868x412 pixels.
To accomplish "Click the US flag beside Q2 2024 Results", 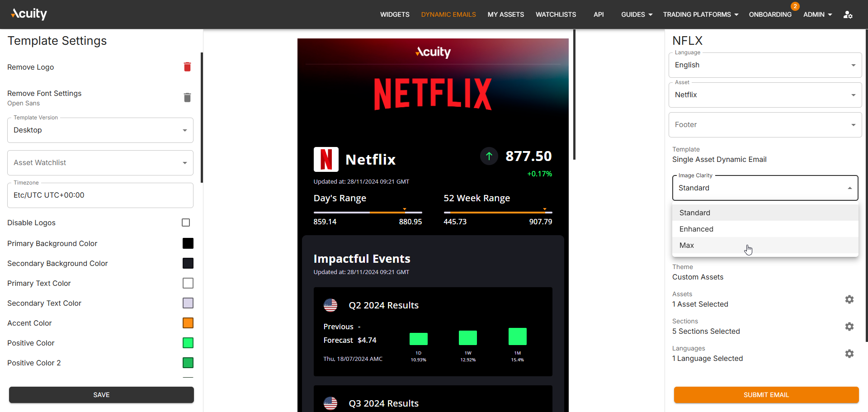I will coord(330,305).
